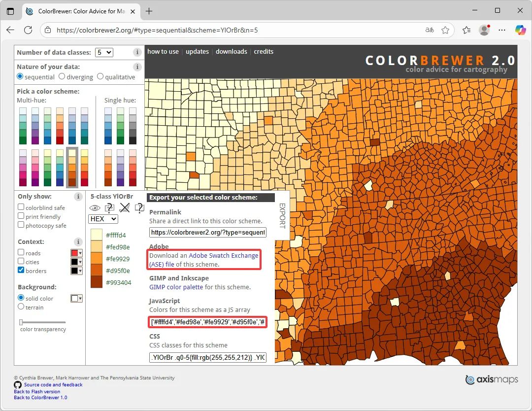Click the GitHub icon near Source code and feedback
The width and height of the screenshot is (532, 411).
pos(18,385)
